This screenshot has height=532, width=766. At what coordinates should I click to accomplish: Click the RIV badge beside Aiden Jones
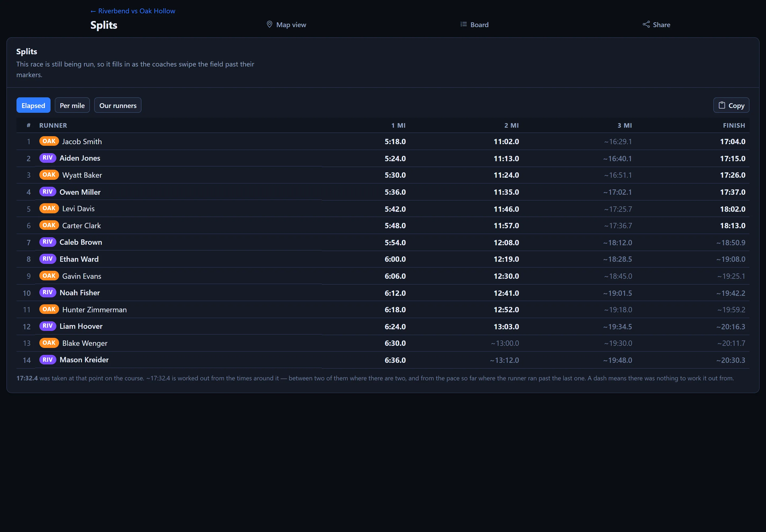point(48,158)
